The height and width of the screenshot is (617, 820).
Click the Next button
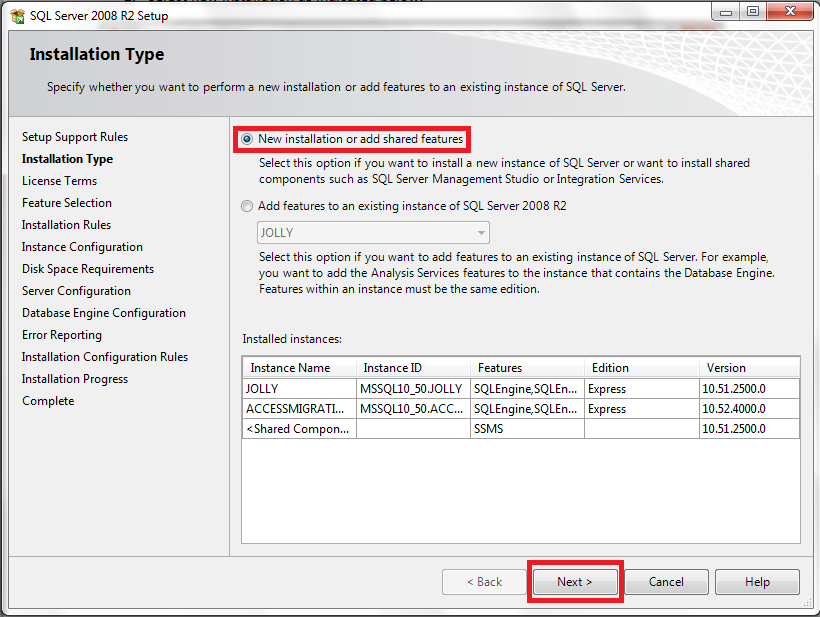pyautogui.click(x=575, y=582)
